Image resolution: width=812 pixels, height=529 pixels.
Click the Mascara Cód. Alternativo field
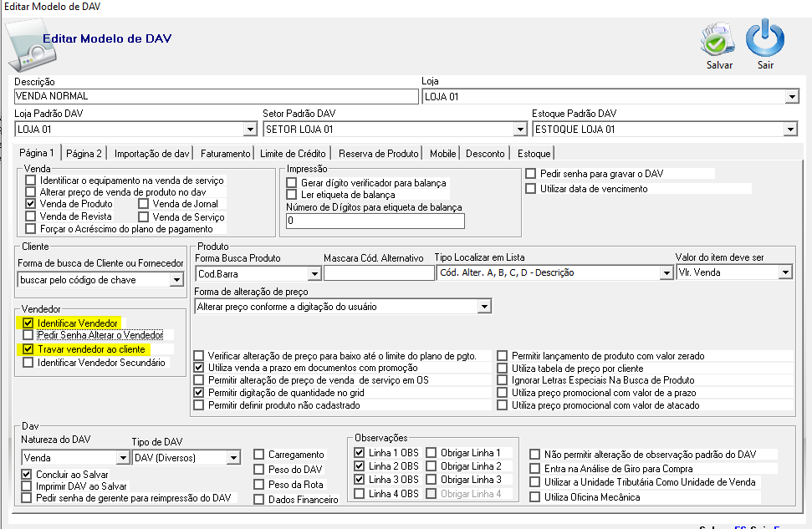click(379, 273)
